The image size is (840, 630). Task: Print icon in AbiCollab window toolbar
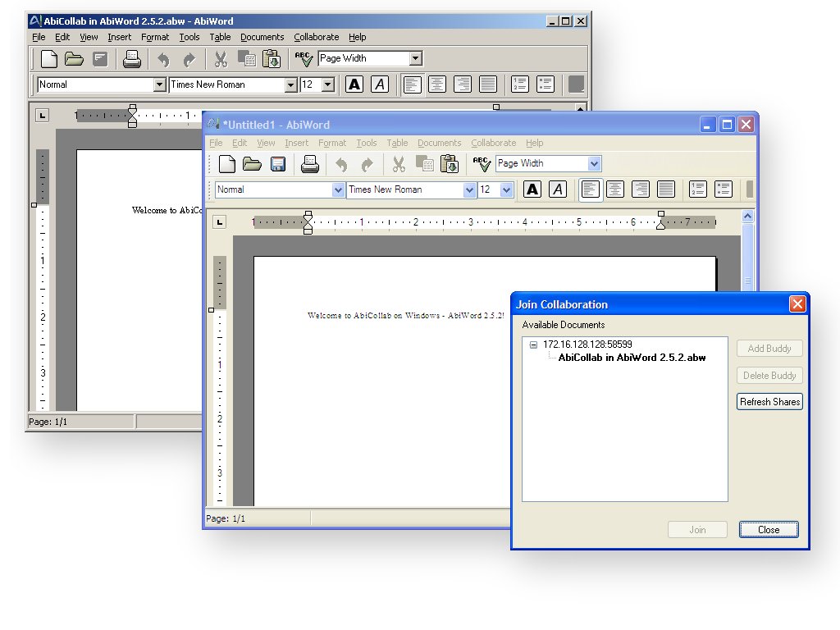pyautogui.click(x=132, y=59)
